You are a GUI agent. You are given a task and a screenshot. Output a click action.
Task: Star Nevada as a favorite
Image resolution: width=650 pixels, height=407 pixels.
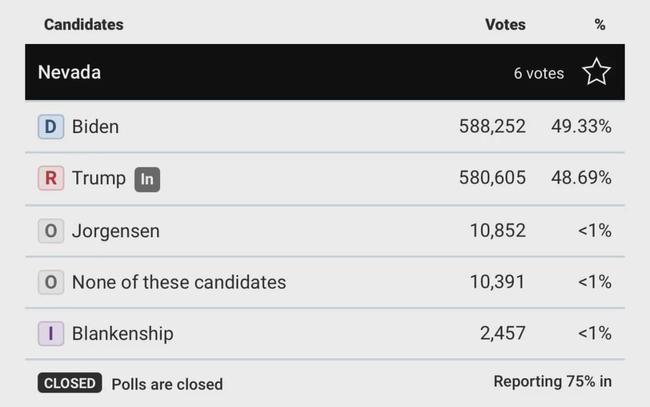[x=596, y=72]
